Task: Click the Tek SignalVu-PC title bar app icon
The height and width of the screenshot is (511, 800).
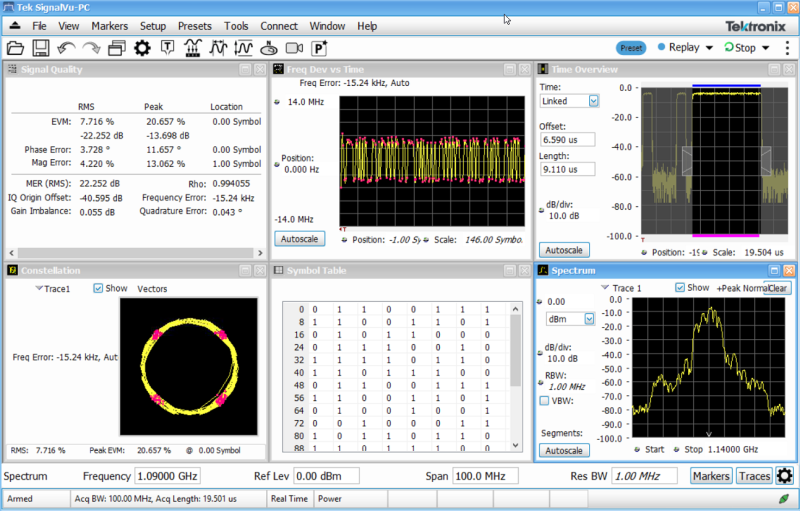Action: click(x=8, y=7)
